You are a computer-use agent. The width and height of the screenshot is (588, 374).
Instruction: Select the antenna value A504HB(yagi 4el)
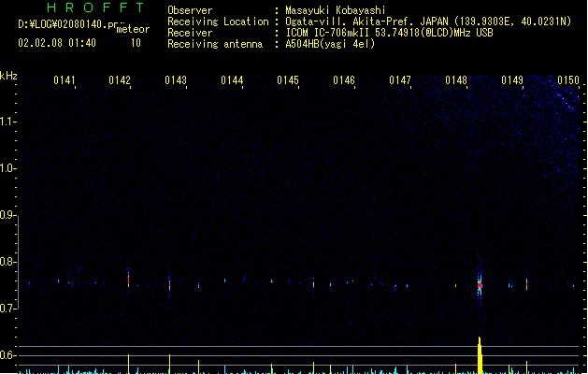pos(330,44)
